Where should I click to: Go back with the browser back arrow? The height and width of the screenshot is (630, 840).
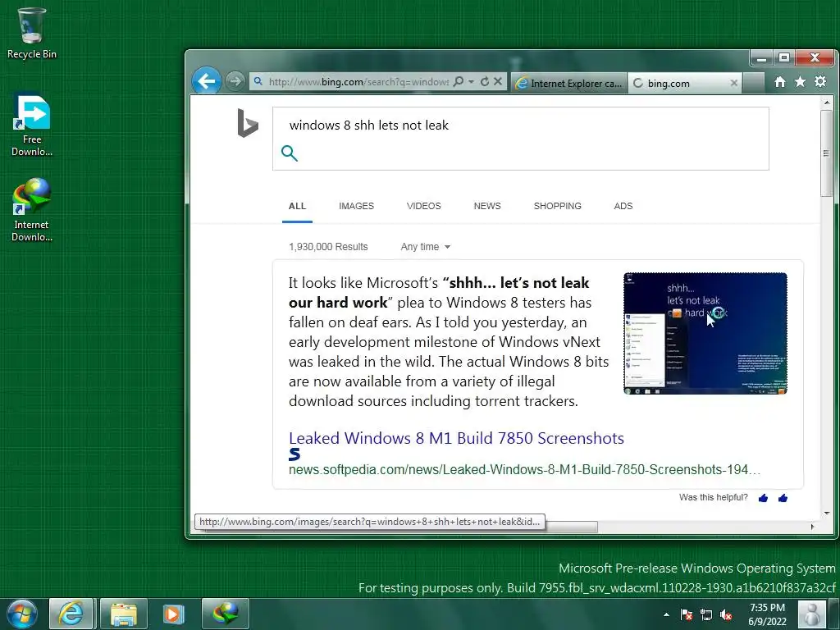click(206, 81)
